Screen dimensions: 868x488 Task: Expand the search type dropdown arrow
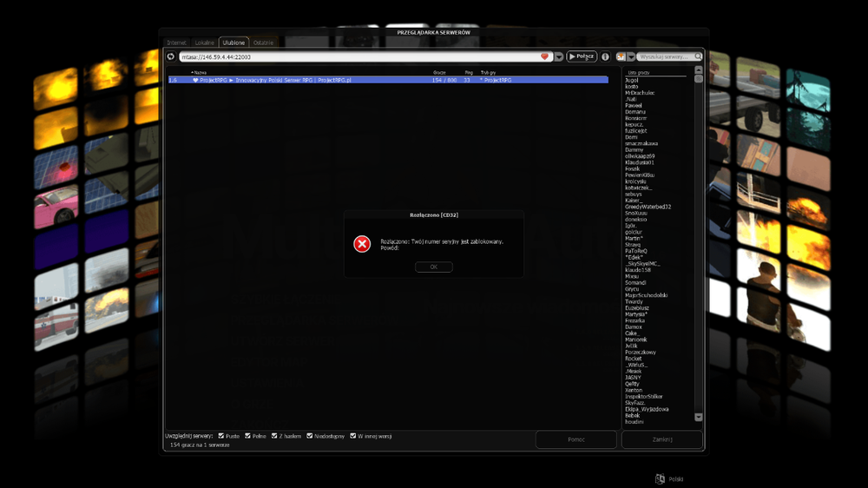631,56
